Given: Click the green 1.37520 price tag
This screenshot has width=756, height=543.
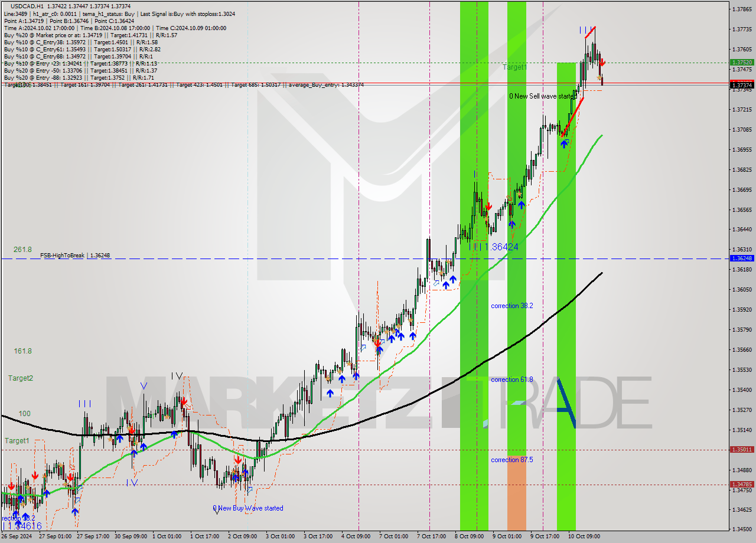Looking at the screenshot, I should (742, 62).
